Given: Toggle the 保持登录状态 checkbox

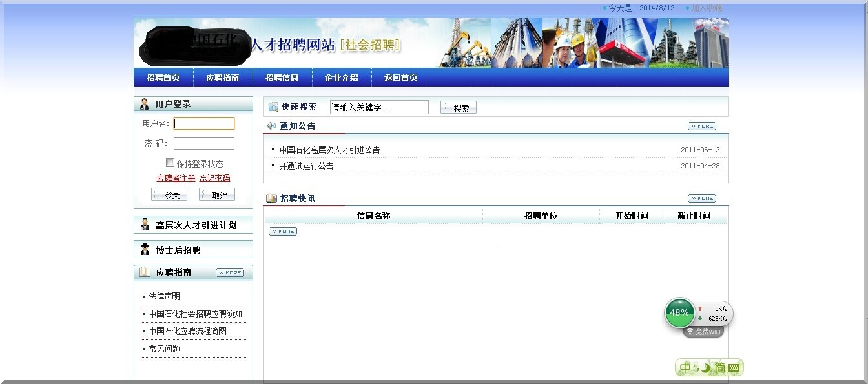Looking at the screenshot, I should pyautogui.click(x=170, y=163).
